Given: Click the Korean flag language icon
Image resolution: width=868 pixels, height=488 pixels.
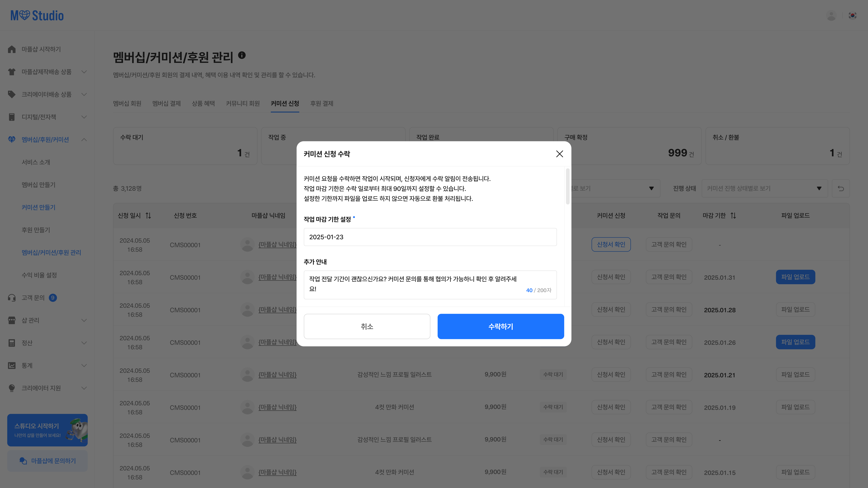Looking at the screenshot, I should tap(852, 16).
